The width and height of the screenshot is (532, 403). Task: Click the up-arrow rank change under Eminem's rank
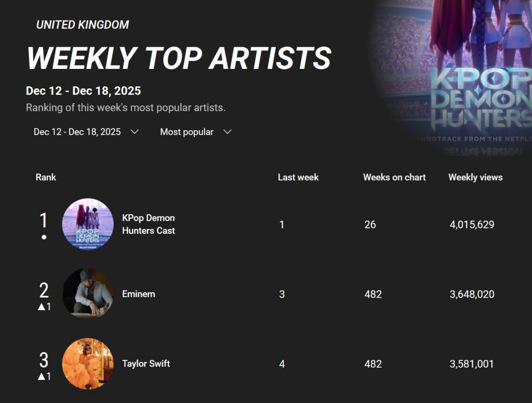tap(44, 307)
